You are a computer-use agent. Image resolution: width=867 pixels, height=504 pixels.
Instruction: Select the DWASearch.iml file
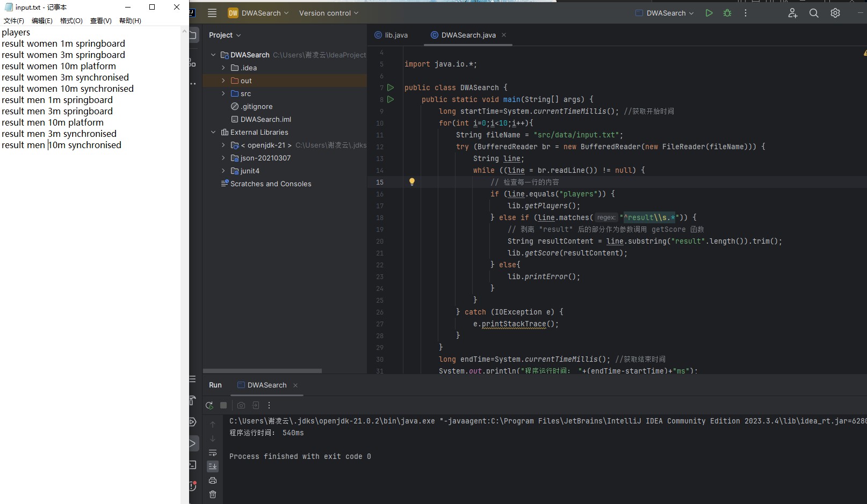click(261, 119)
